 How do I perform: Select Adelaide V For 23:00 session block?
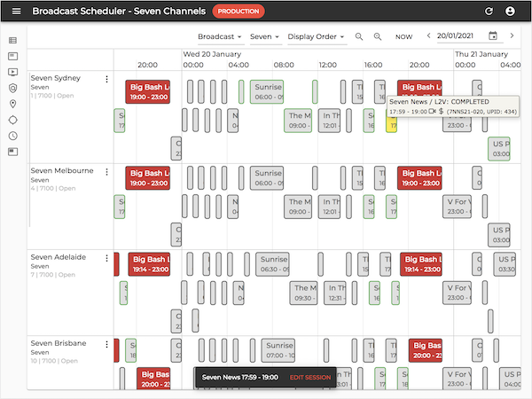click(x=457, y=293)
